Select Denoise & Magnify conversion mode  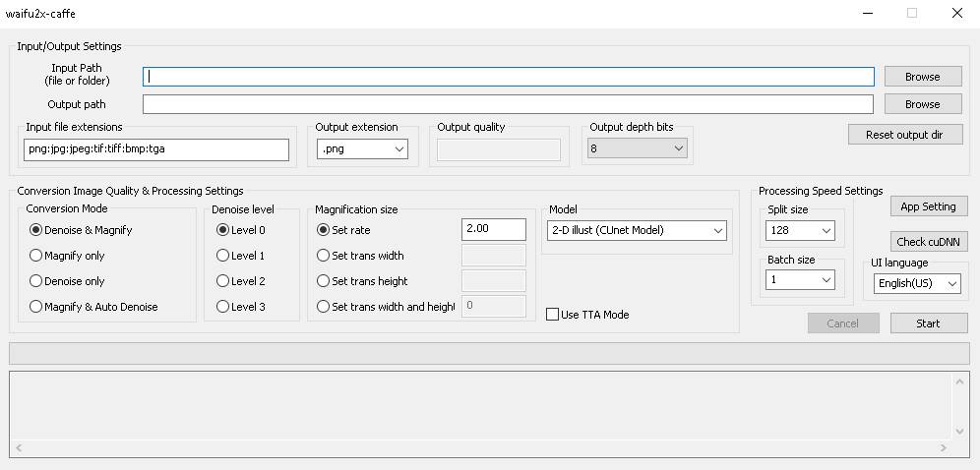pyautogui.click(x=82, y=230)
